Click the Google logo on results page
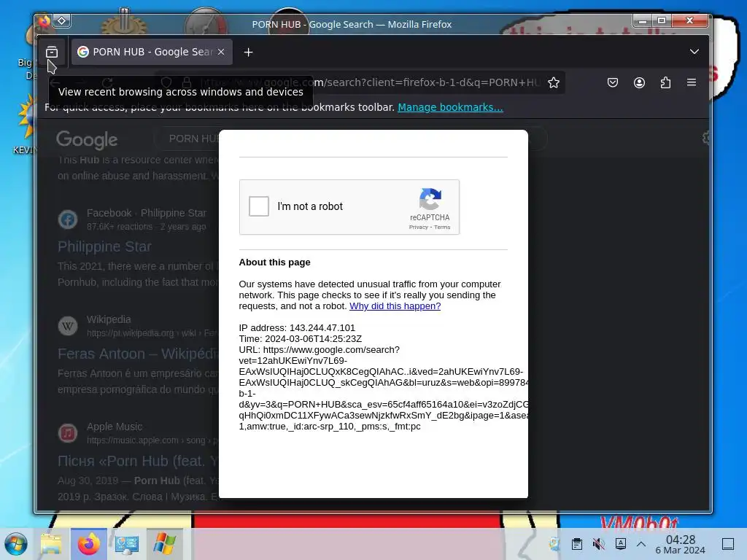Screen dimensions: 747x560 click(87, 139)
